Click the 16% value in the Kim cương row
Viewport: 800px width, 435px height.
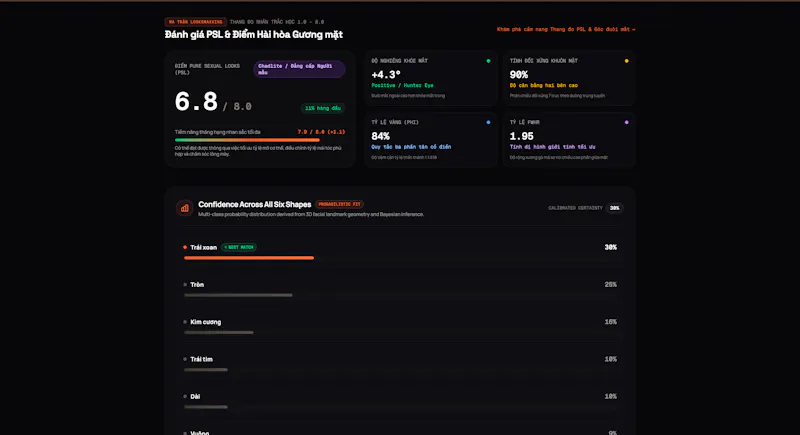tap(611, 322)
